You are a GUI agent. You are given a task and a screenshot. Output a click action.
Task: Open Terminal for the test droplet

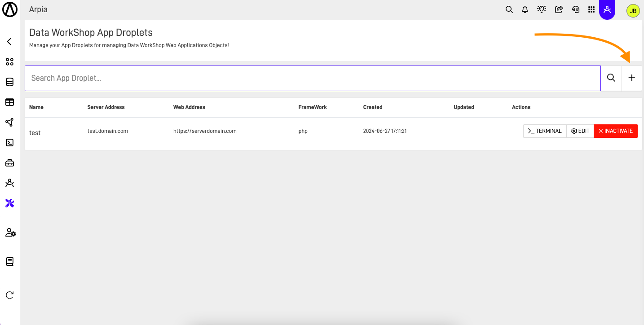545,131
